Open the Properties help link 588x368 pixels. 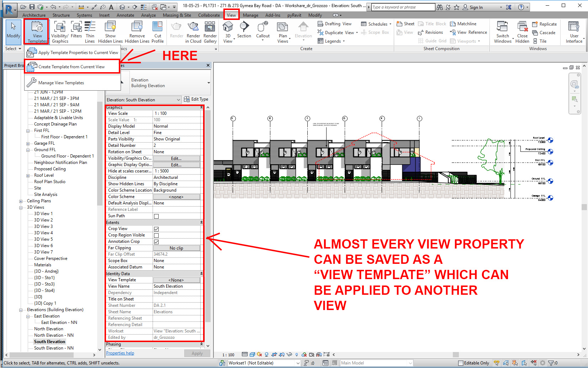120,353
